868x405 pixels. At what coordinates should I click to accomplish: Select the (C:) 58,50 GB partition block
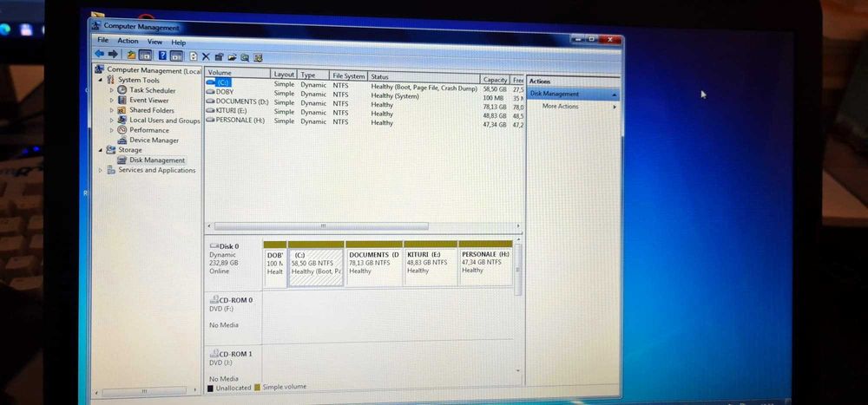(x=316, y=264)
